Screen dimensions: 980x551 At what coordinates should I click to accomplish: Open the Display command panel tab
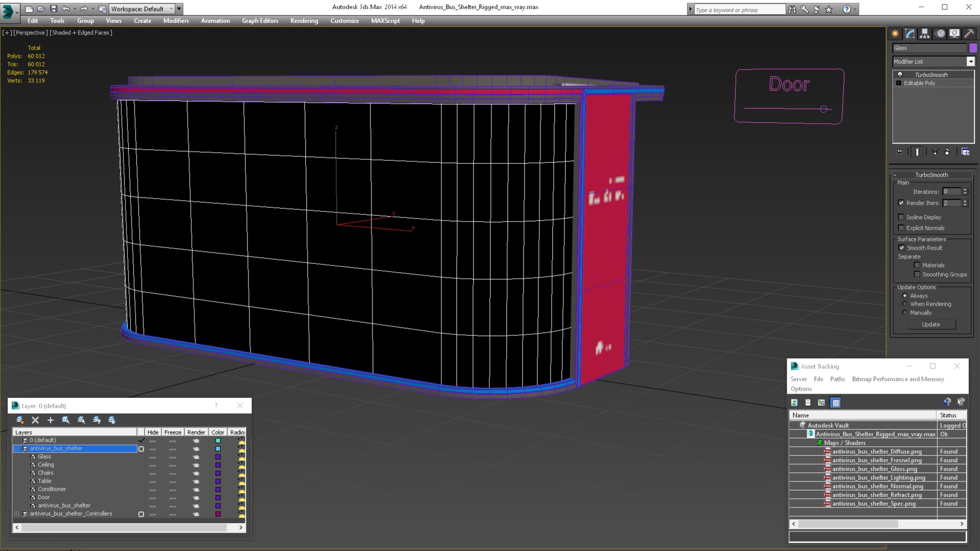coord(954,34)
